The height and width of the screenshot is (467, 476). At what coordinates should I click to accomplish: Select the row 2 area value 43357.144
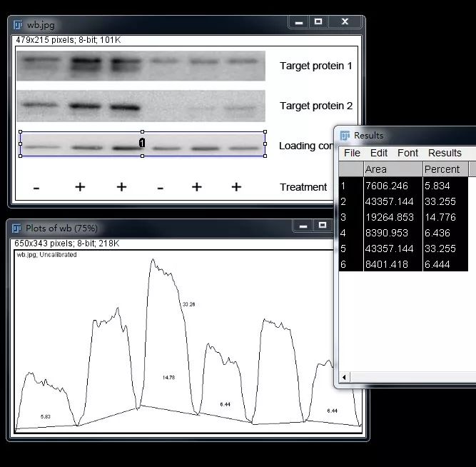pyautogui.click(x=389, y=201)
